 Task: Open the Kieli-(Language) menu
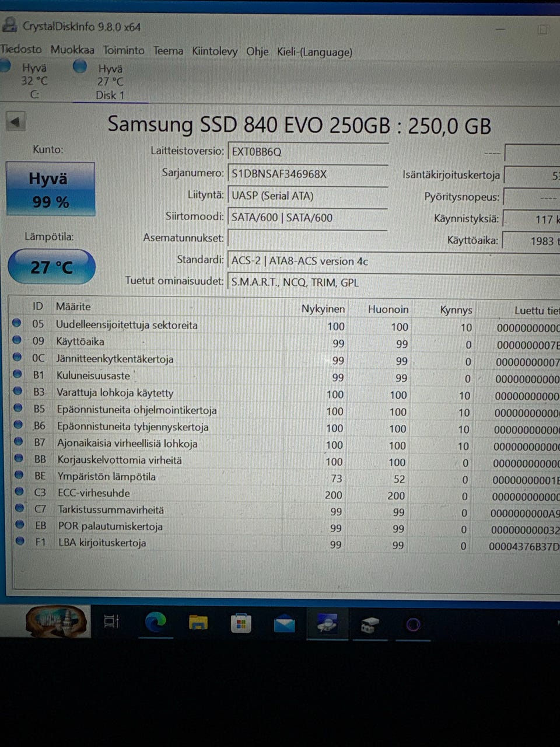(x=314, y=52)
